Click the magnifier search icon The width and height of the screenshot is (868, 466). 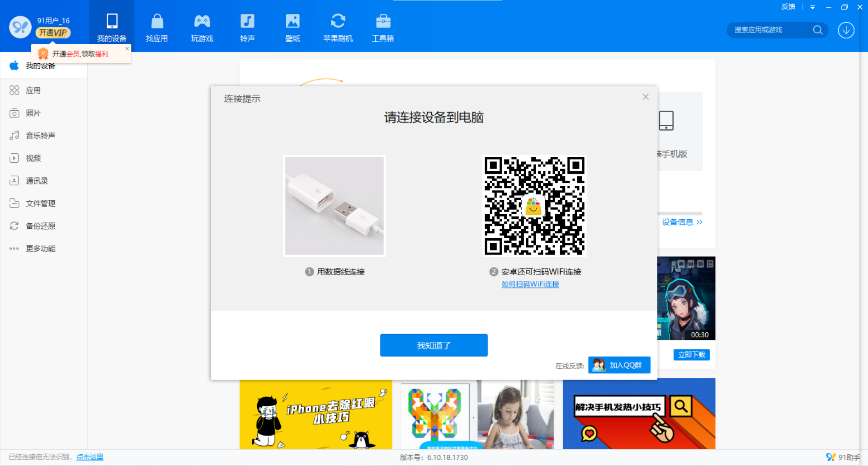pos(817,30)
